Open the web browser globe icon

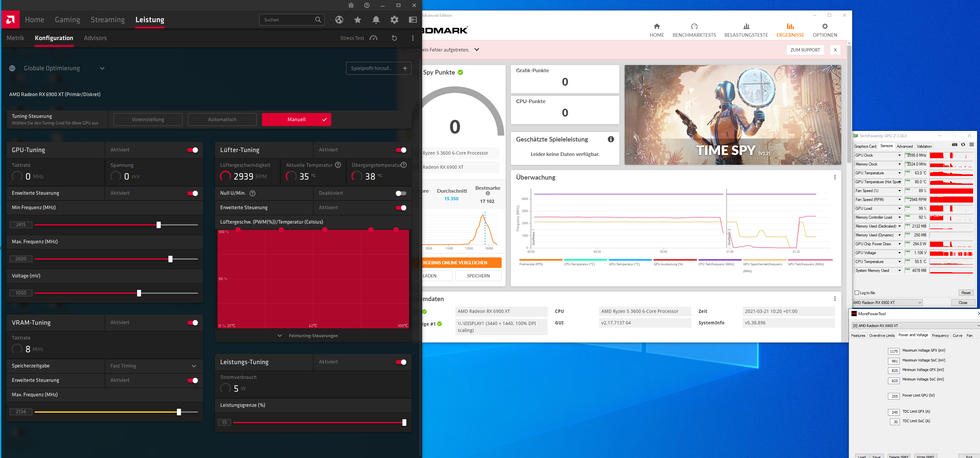click(x=339, y=20)
